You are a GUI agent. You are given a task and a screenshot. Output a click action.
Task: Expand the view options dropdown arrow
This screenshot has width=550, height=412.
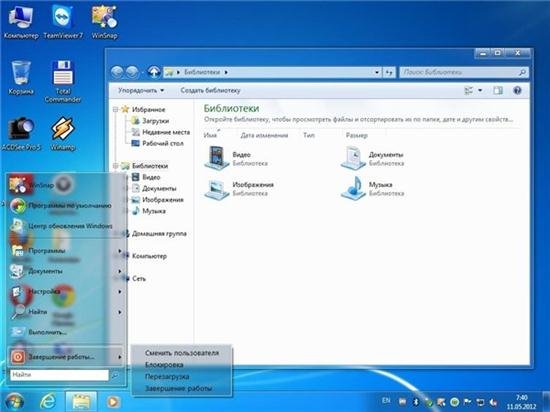[x=480, y=90]
